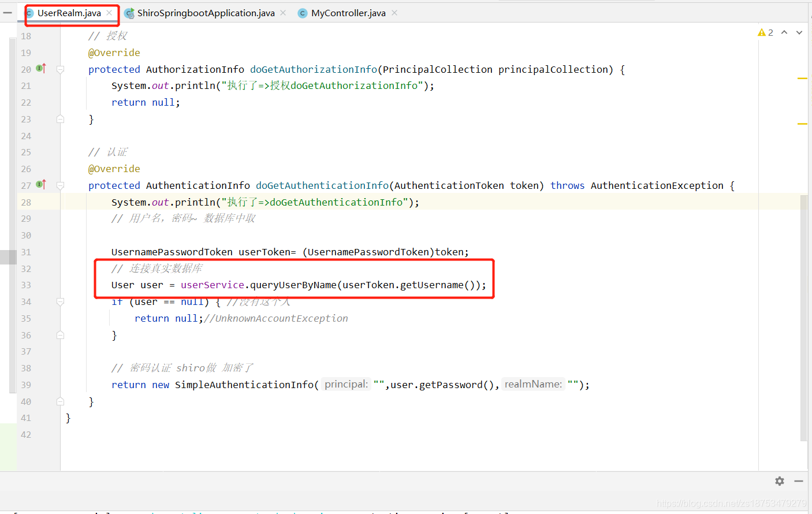Click queryUserByName method call on line 33

coord(293,285)
